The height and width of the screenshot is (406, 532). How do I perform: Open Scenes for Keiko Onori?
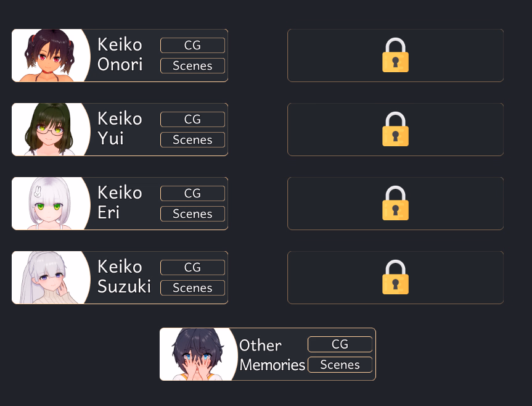(192, 65)
